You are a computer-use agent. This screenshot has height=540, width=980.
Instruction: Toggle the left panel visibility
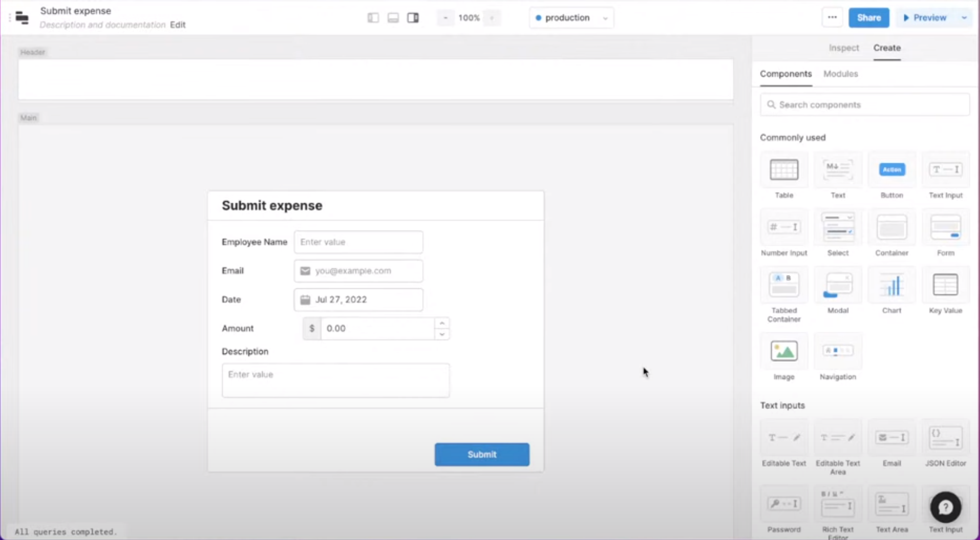(x=373, y=17)
